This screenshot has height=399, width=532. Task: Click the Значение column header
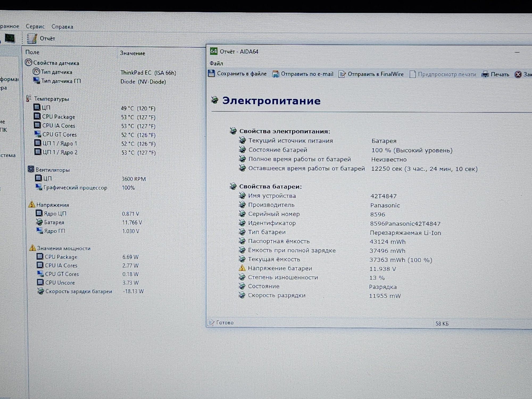point(132,53)
